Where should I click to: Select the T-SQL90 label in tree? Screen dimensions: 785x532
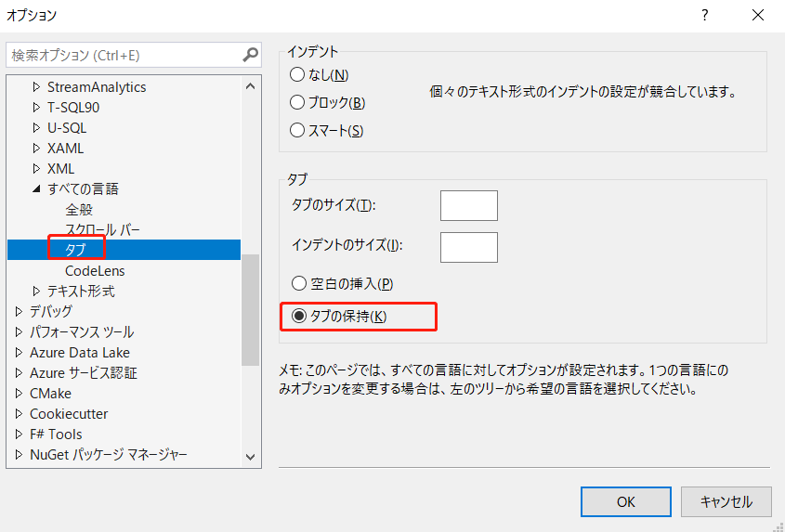pyautogui.click(x=73, y=107)
